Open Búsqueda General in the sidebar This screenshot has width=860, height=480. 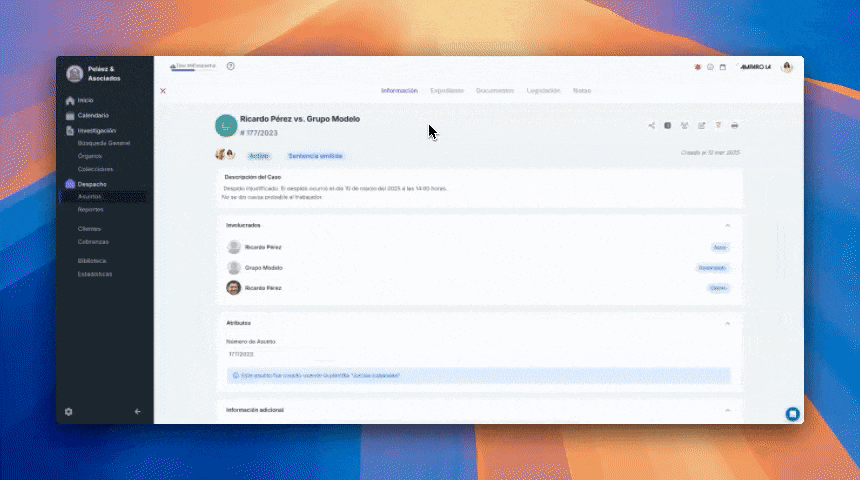104,143
